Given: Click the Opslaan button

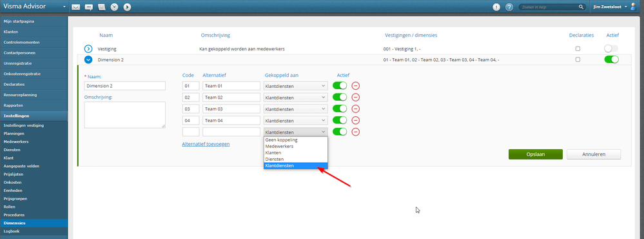Looking at the screenshot, I should pyautogui.click(x=536, y=154).
